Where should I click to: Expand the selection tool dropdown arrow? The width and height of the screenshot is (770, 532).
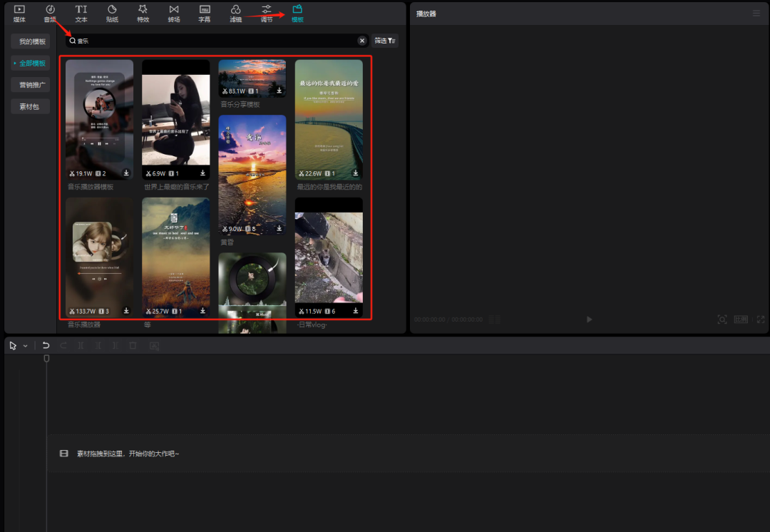[26, 346]
